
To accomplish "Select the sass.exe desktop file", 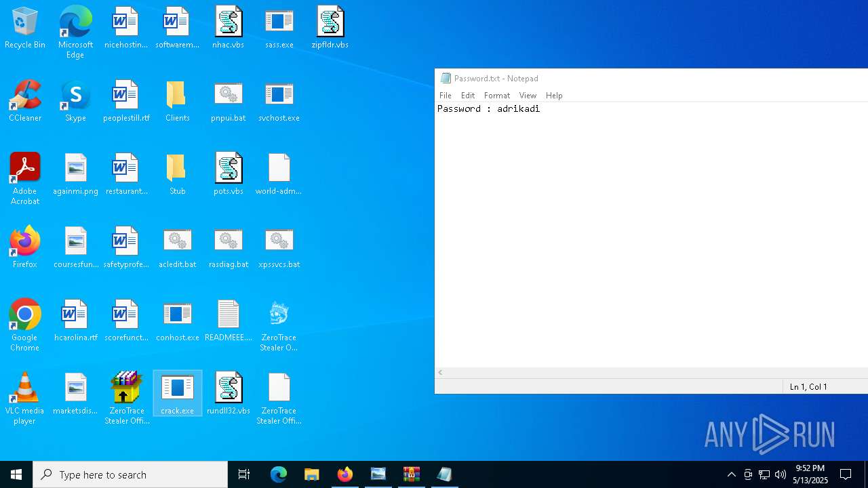I will click(279, 28).
